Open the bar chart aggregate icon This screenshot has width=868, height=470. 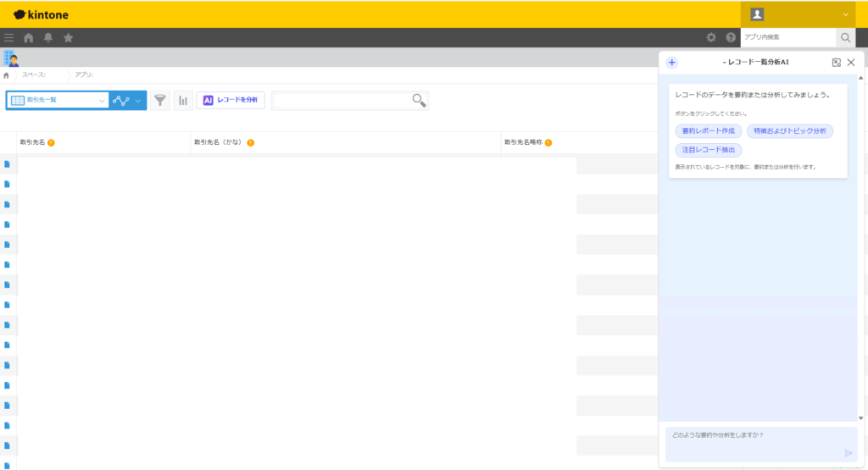(183, 100)
